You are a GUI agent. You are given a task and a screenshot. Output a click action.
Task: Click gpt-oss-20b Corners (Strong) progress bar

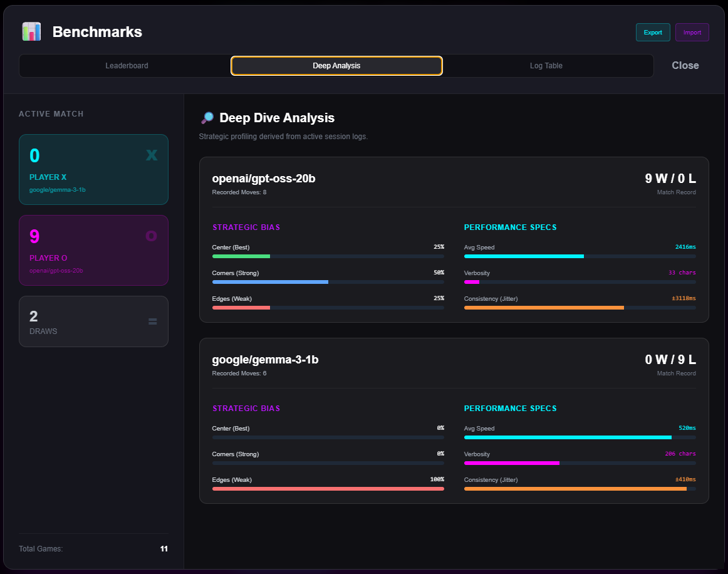[328, 282]
